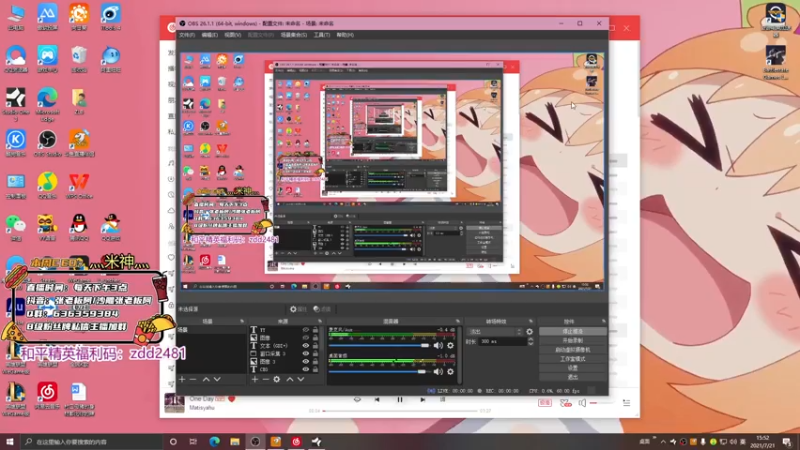The height and width of the screenshot is (450, 800).
Task: Open the OBS Studio desktop shortcut
Action: coord(47,143)
